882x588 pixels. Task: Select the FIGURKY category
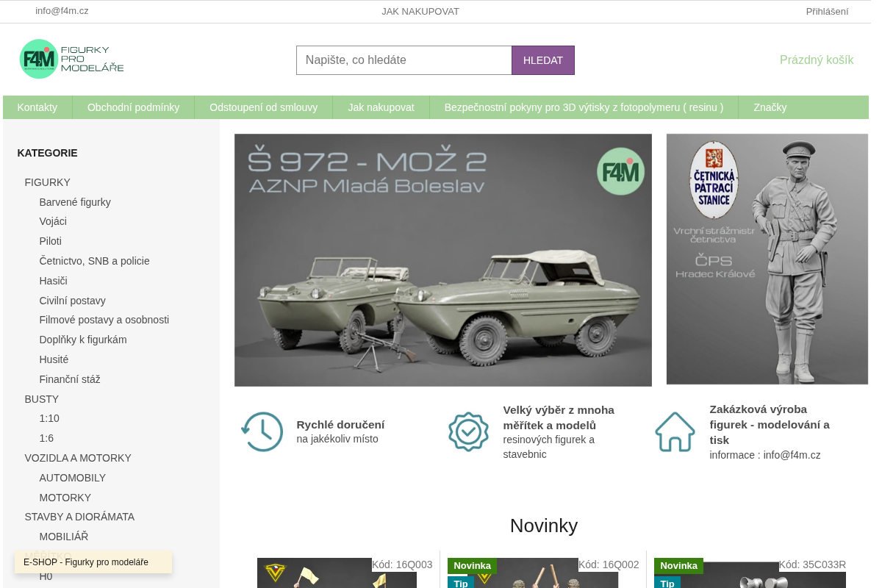click(48, 182)
